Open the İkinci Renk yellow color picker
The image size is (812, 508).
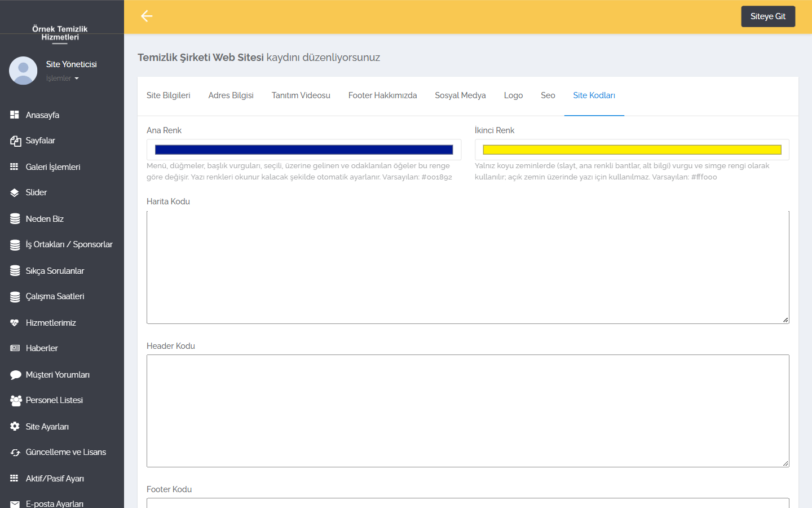point(632,150)
